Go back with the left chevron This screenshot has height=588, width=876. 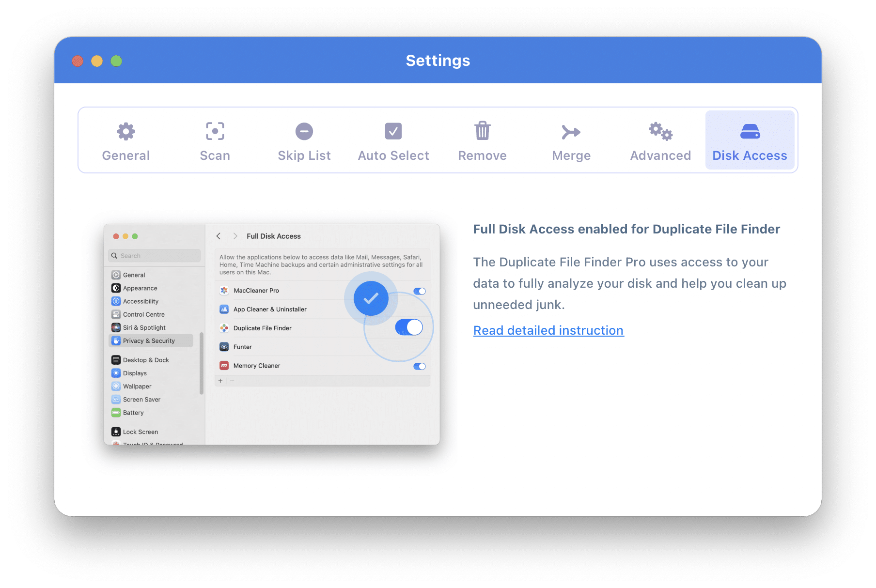pyautogui.click(x=219, y=236)
